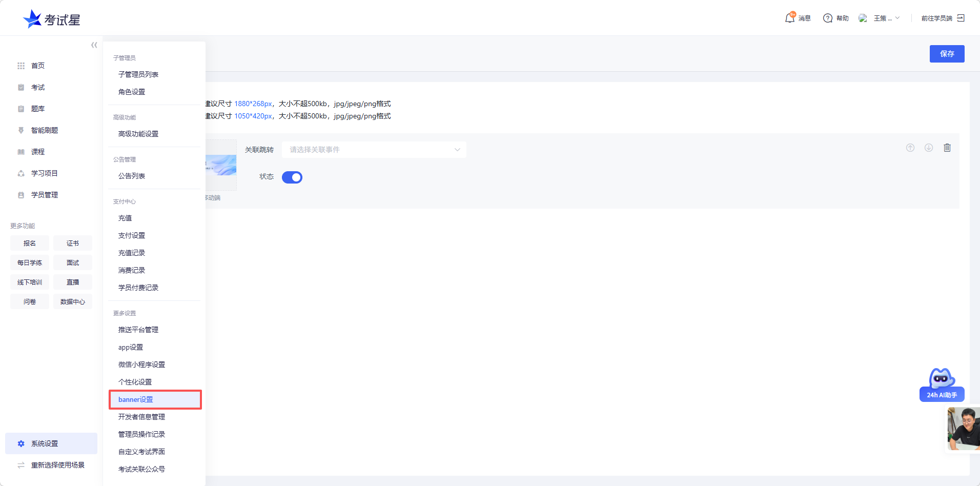Image resolution: width=980 pixels, height=486 pixels.
Task: Click the 系统设置 gear icon
Action: point(21,443)
